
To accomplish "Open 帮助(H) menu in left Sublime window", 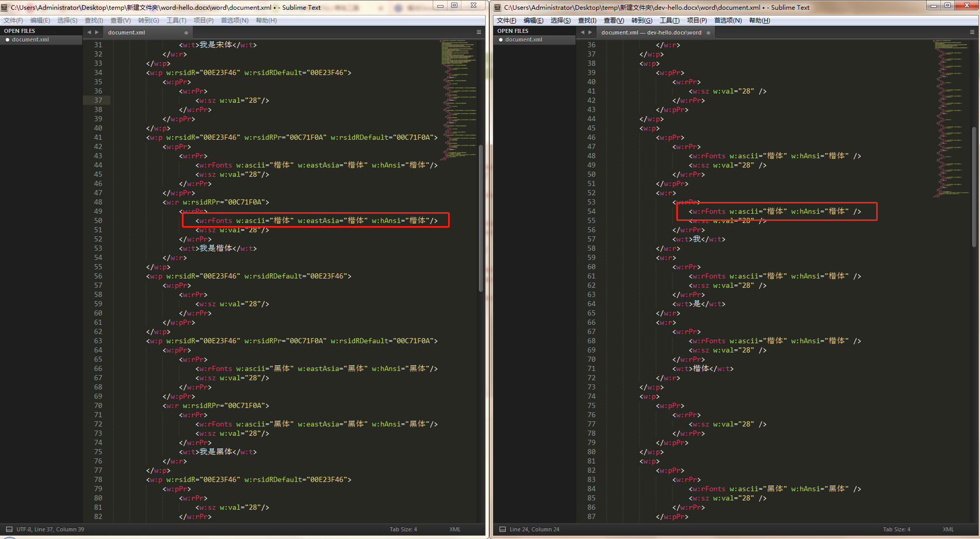I will pyautogui.click(x=266, y=21).
